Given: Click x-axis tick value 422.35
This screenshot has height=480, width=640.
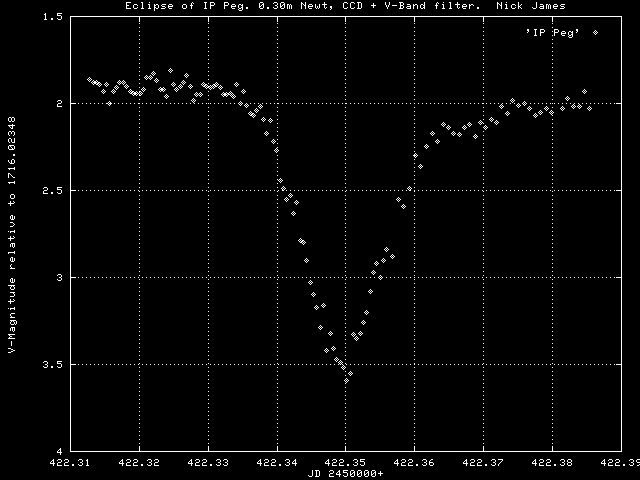Looking at the screenshot, I should click(x=346, y=463).
